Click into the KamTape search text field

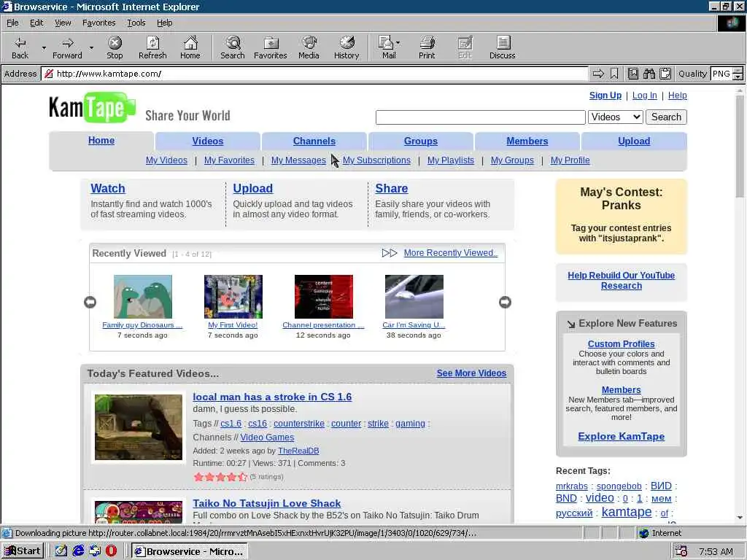tap(480, 117)
